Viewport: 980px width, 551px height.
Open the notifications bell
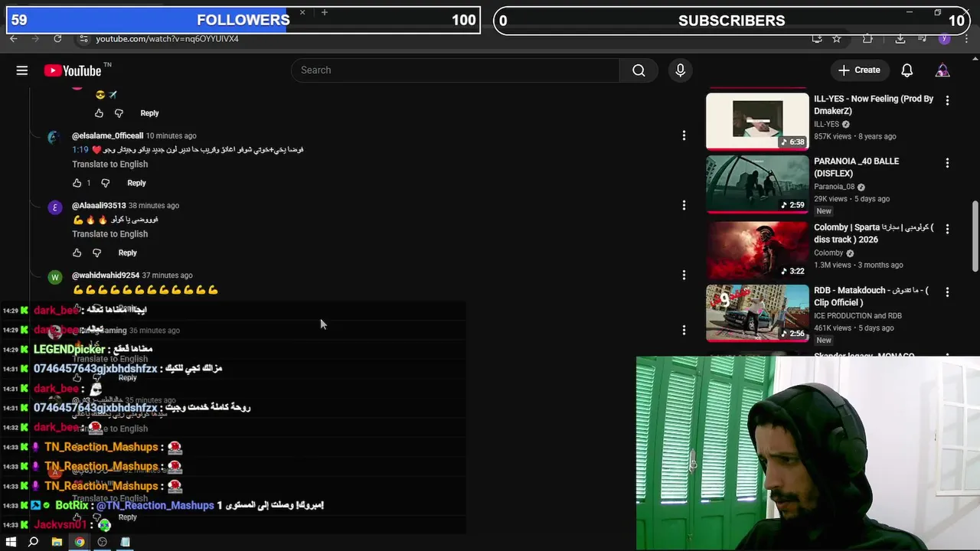906,70
